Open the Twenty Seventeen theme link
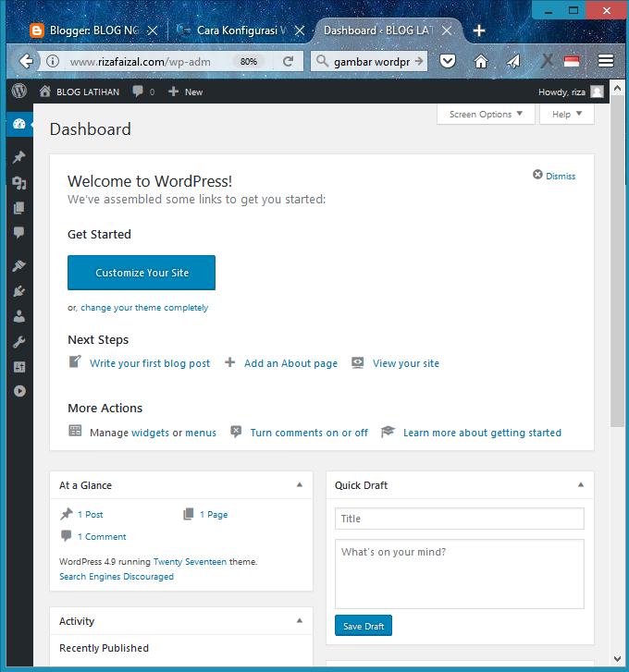 [190, 562]
